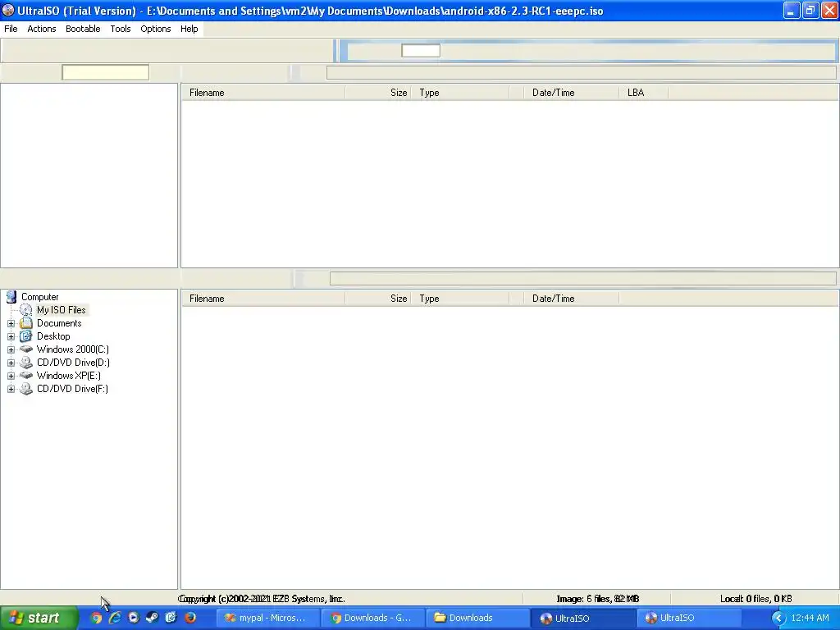Screen dimensions: 840x630
Task: Select My ISO Files in the local tree
Action: coord(61,310)
